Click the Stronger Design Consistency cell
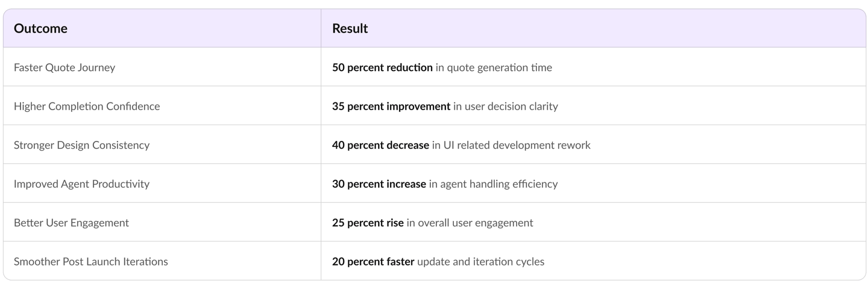The width and height of the screenshot is (868, 289). [81, 145]
